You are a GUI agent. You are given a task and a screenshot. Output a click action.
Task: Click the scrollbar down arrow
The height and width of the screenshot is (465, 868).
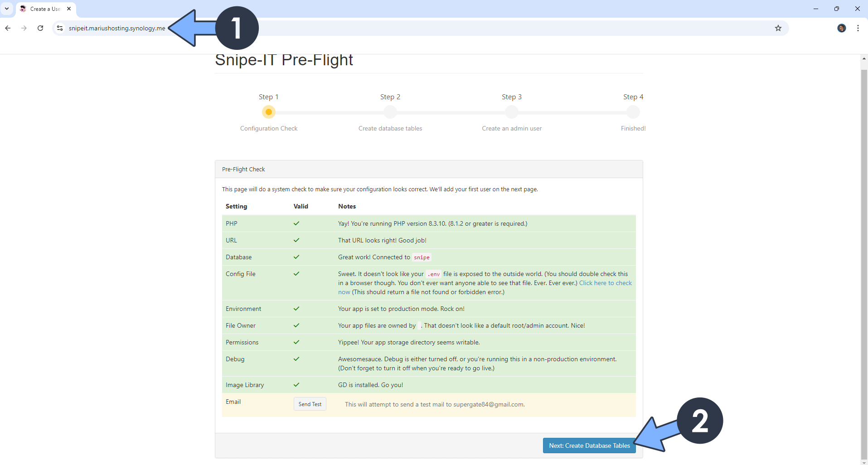click(x=864, y=462)
